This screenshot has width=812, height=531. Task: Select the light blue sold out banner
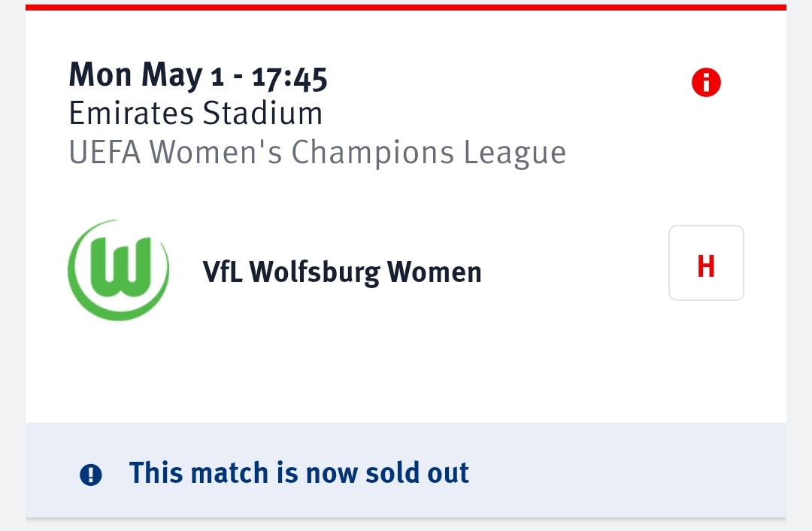pyautogui.click(x=406, y=470)
